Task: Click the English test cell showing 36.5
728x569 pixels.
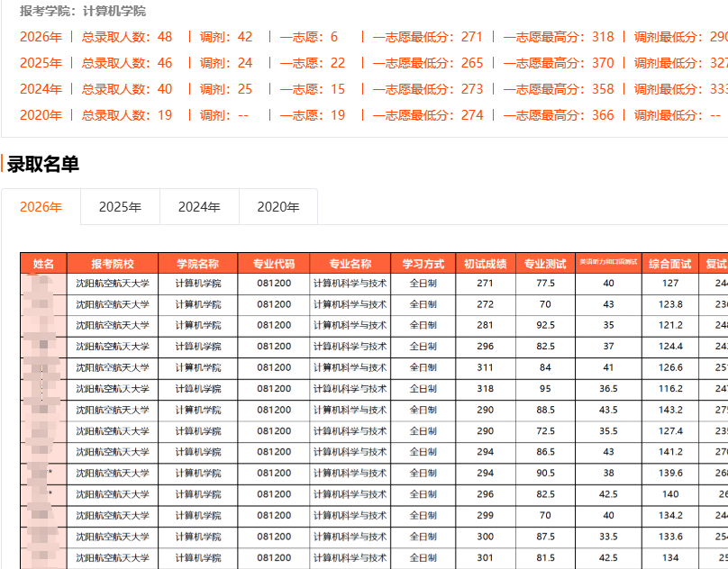Action: tap(608, 389)
